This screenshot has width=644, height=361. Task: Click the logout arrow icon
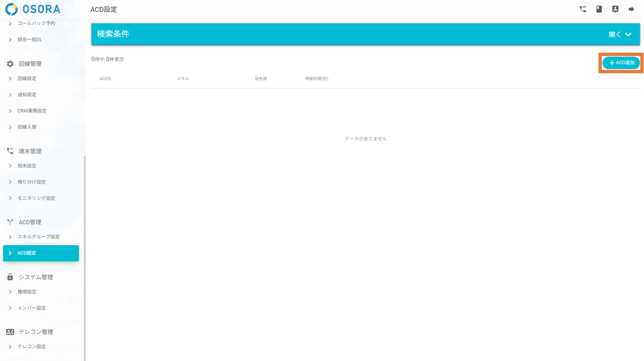tap(631, 9)
